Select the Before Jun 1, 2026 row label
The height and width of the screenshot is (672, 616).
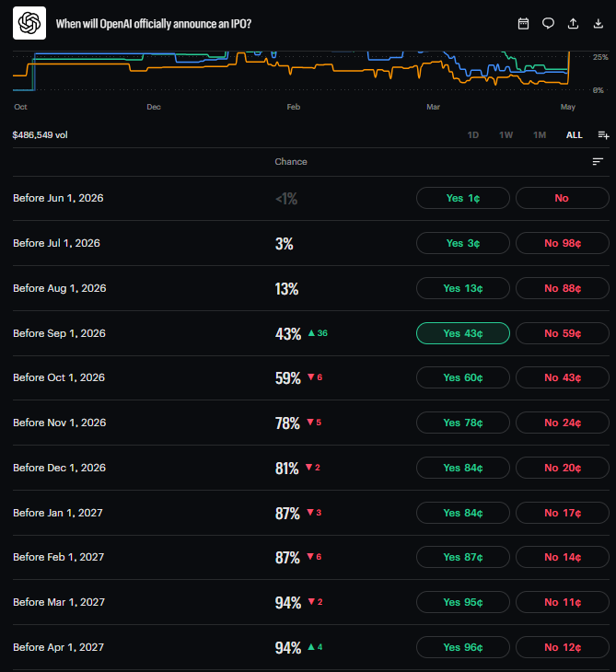pos(58,198)
